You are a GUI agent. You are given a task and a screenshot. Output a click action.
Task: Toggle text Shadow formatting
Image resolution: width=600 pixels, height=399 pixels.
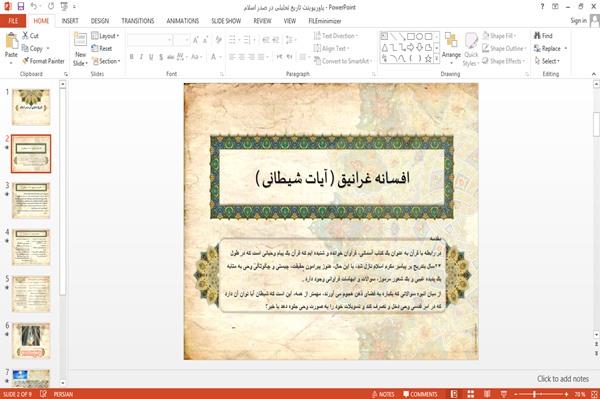pyautogui.click(x=161, y=57)
